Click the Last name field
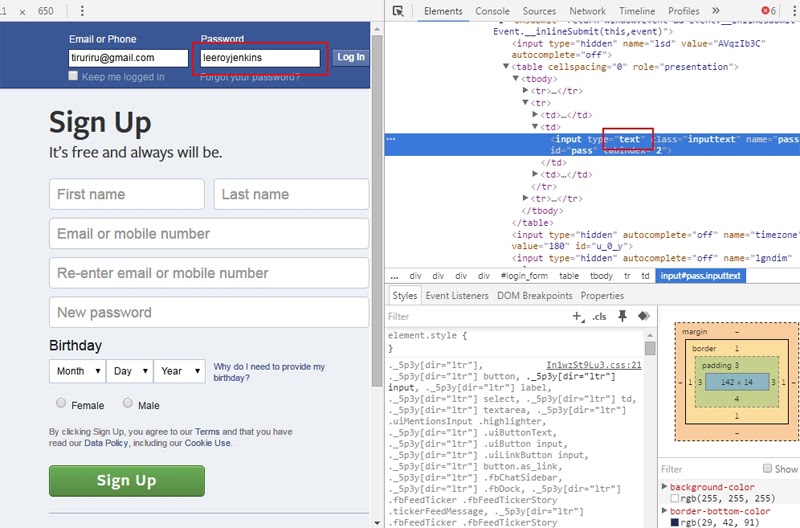Screen dimensions: 800x528 (x=291, y=194)
